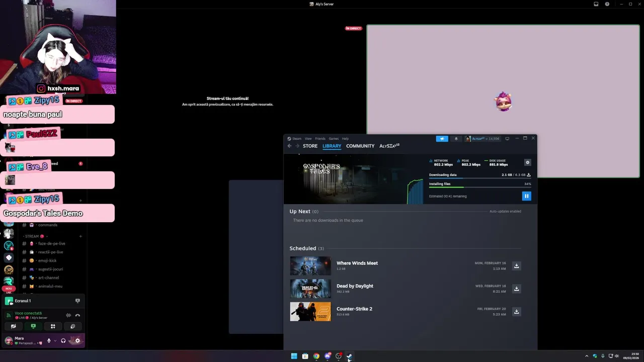Open Steam downloads settings gear
This screenshot has width=644, height=362.
527,162
